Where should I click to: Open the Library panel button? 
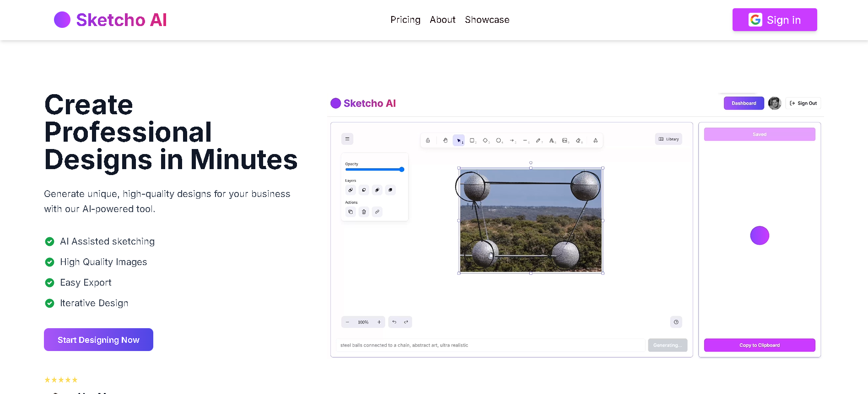click(x=669, y=139)
